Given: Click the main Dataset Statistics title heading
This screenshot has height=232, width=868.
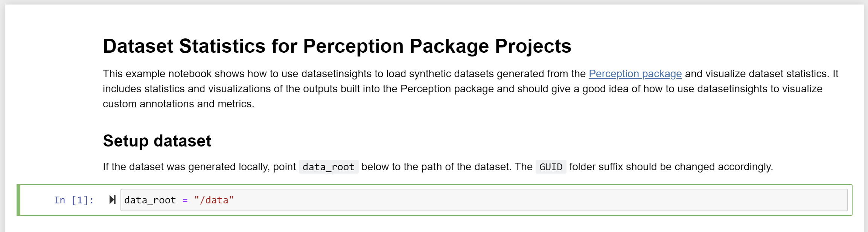Looking at the screenshot, I should [337, 46].
